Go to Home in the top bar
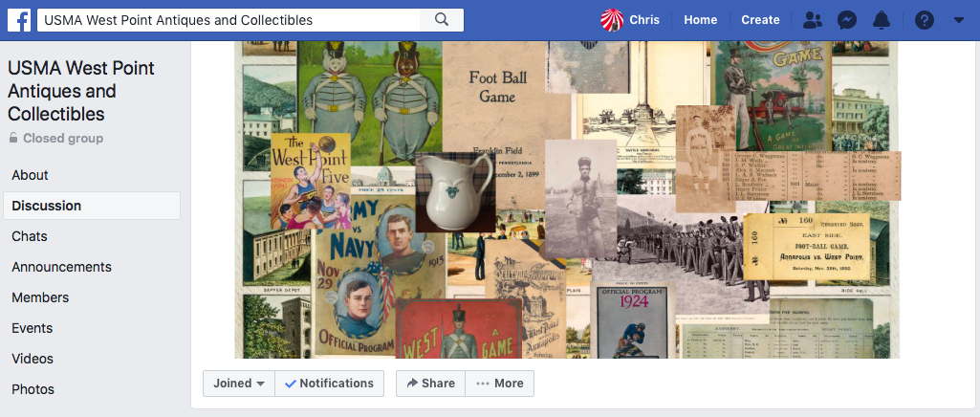The height and width of the screenshot is (417, 980). [700, 20]
